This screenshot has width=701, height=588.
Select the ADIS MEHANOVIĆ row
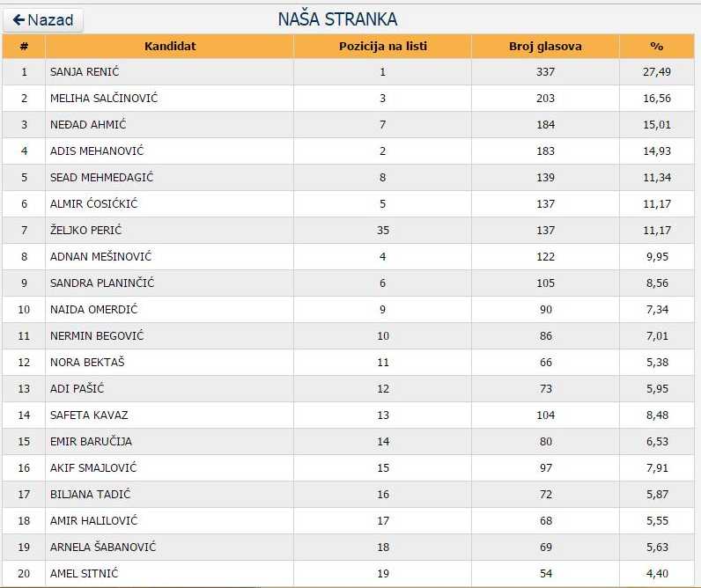point(96,151)
